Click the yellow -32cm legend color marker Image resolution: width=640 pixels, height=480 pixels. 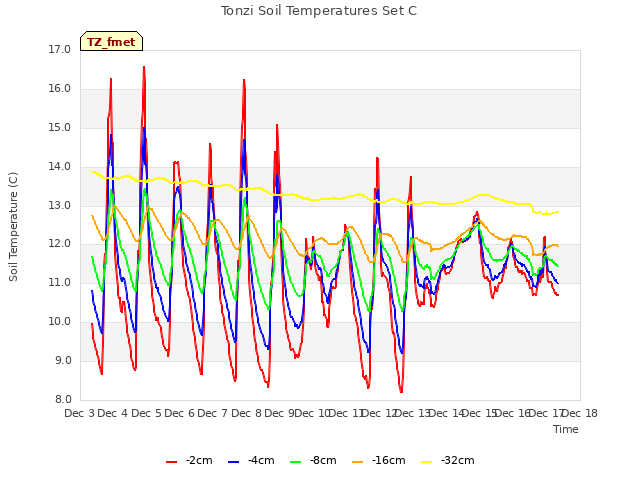[x=427, y=462]
